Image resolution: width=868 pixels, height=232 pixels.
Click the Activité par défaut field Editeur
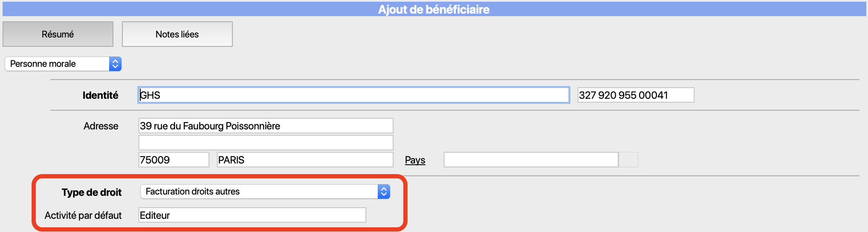coord(252,215)
